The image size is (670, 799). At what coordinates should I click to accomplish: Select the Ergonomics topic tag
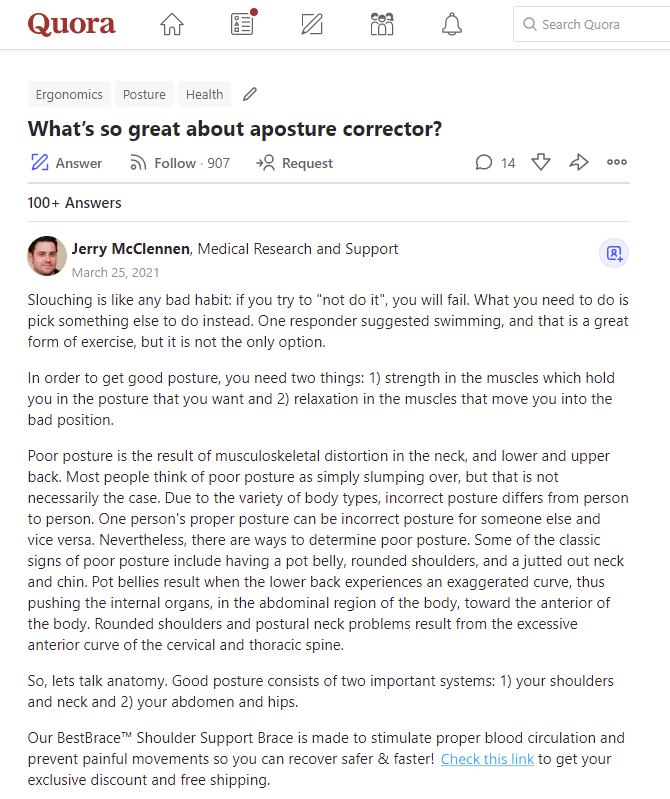coord(69,94)
